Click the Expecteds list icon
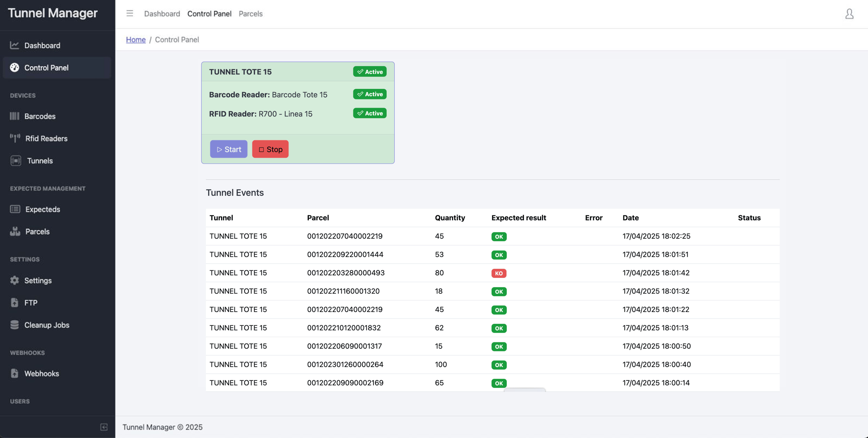 tap(15, 209)
